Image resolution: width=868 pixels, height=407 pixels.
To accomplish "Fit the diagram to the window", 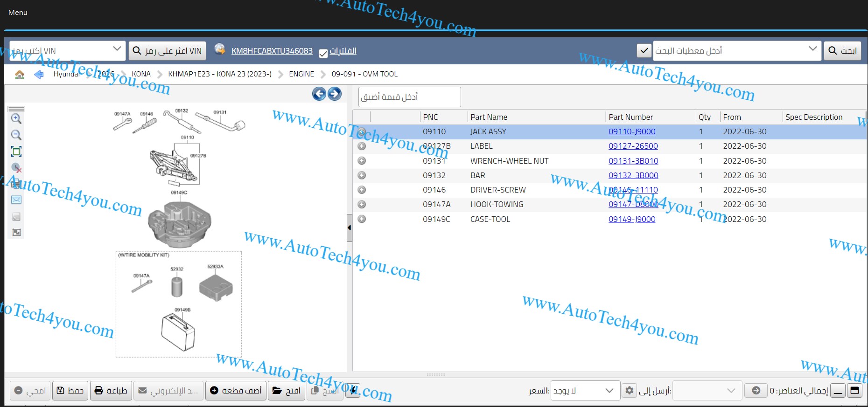I will (16, 151).
